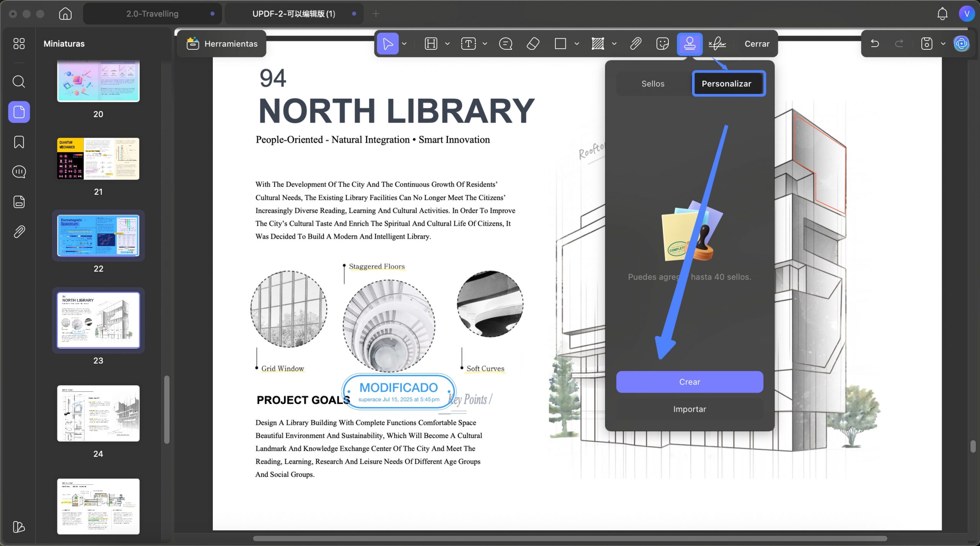Select the Personalizar segment
This screenshot has width=980, height=546.
(727, 84)
